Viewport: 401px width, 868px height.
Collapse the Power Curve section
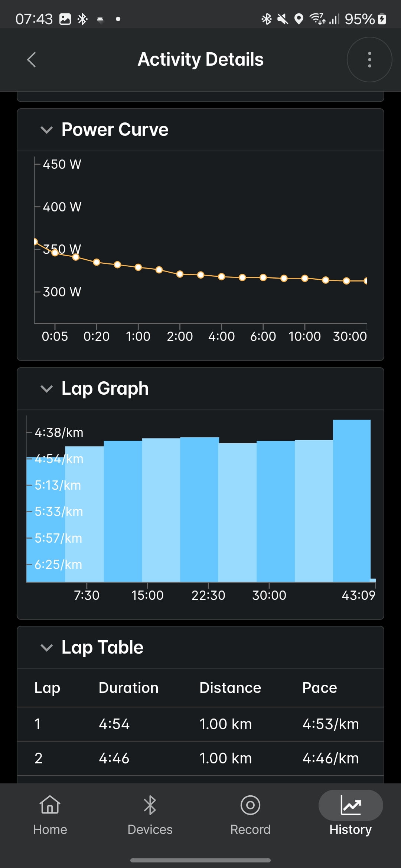(x=47, y=130)
